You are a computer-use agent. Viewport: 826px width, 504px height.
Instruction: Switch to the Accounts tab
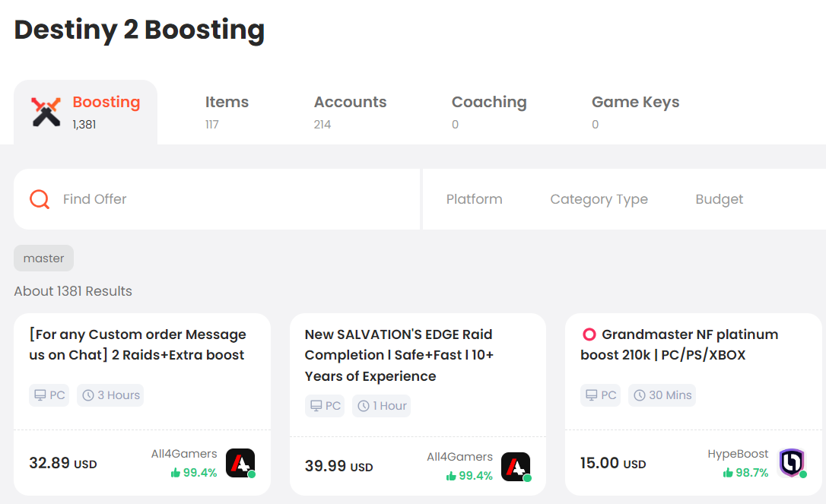click(x=351, y=113)
